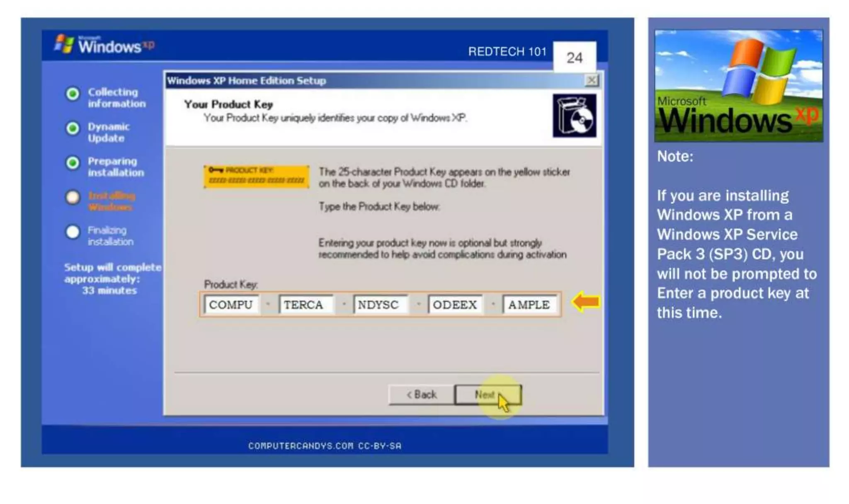Click the Finalizing installation step indicator
The image size is (849, 504).
coord(73,232)
